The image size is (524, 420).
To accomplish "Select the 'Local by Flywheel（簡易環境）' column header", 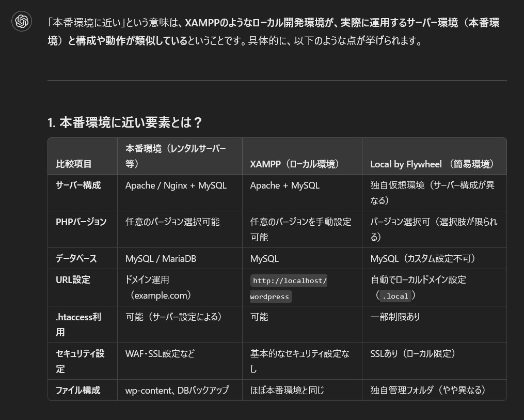I will (x=433, y=164).
